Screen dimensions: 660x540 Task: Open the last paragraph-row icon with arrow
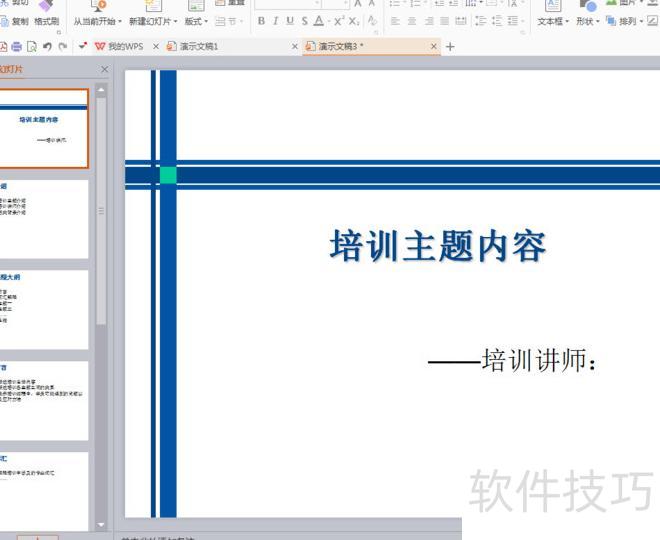(x=515, y=21)
